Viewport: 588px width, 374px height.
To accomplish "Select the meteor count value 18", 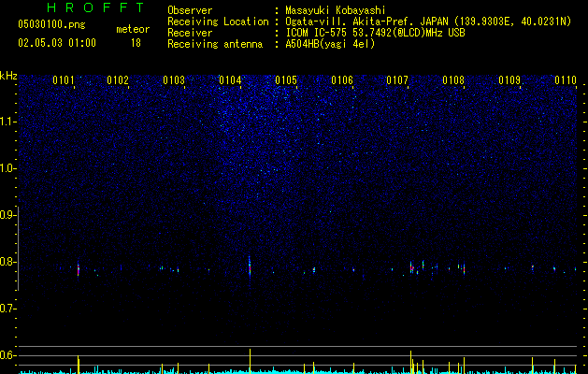I will point(136,43).
